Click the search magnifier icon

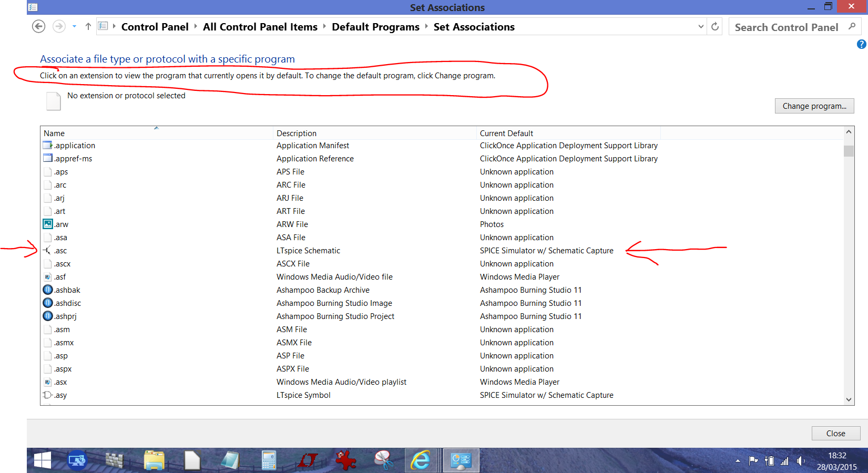(x=852, y=26)
